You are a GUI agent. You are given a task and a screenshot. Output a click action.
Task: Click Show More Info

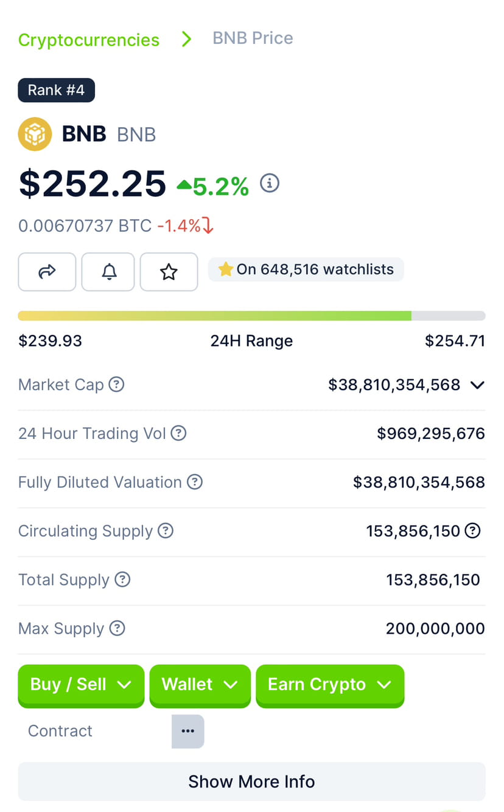point(251,781)
